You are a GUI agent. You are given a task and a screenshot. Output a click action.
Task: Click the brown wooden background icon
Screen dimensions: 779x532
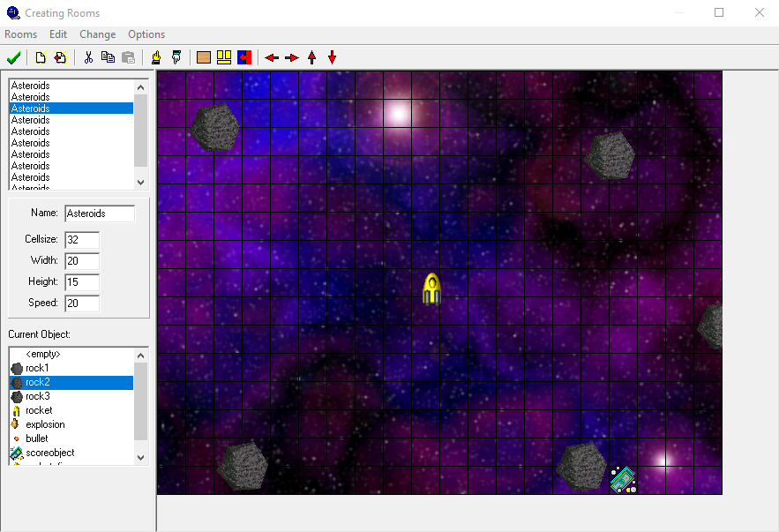(x=204, y=57)
